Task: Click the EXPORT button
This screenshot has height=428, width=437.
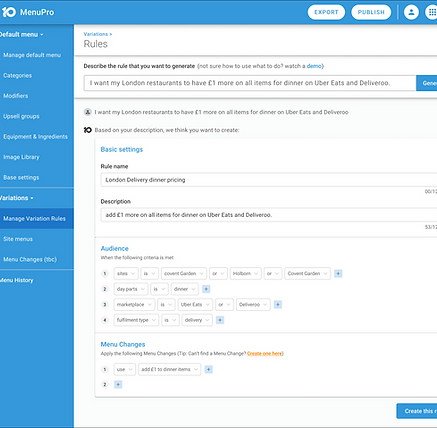Action: coord(326,12)
